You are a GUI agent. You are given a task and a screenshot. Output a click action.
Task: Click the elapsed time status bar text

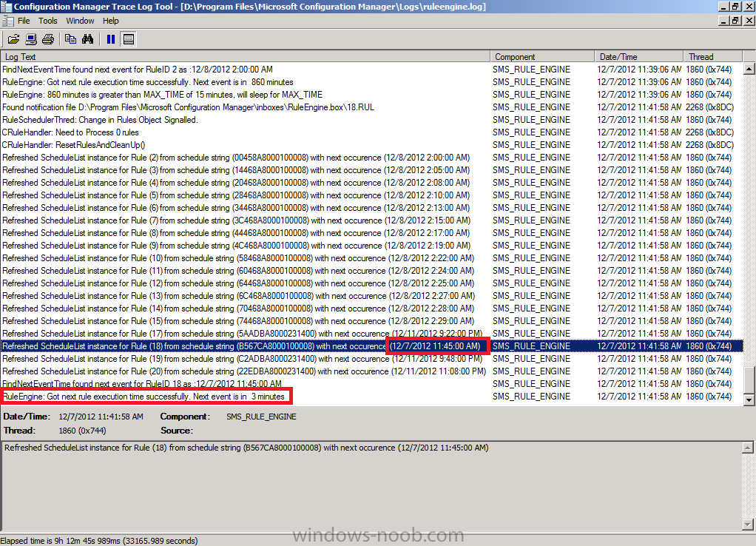(x=99, y=541)
